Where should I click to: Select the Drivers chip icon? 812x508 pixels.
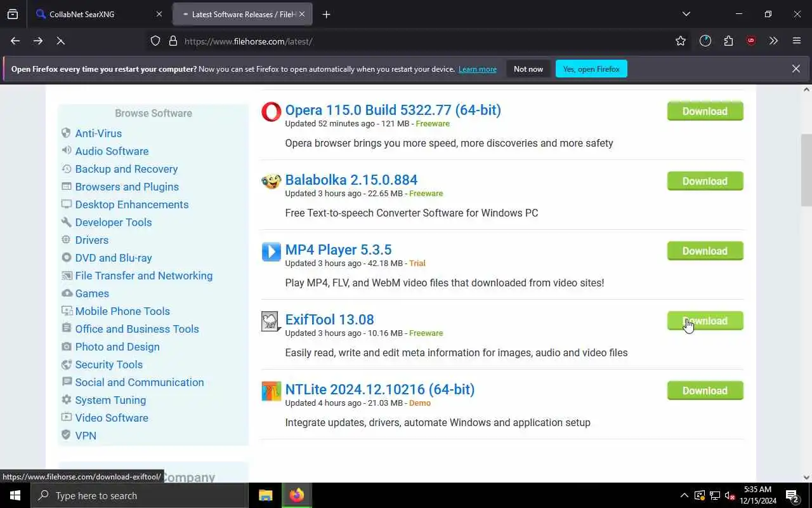[x=66, y=240]
